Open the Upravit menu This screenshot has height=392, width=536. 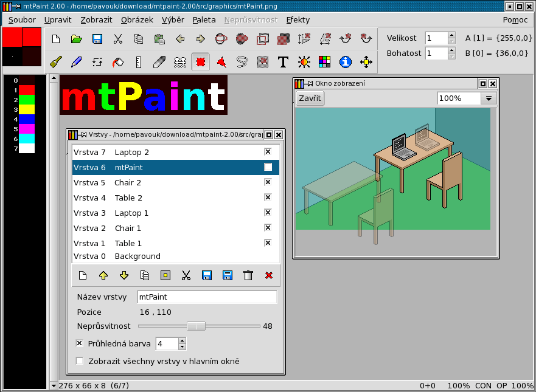58,20
